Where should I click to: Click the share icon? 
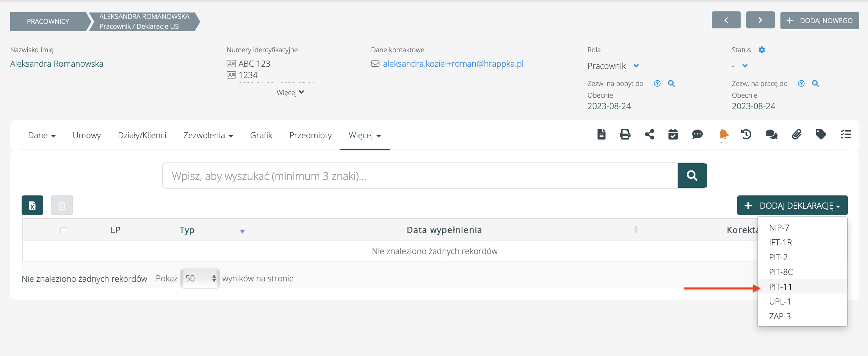649,134
